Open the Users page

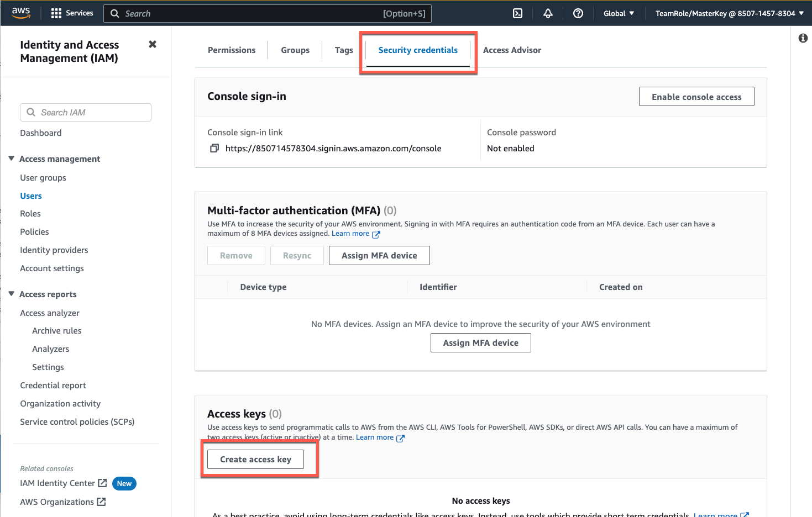(31, 196)
